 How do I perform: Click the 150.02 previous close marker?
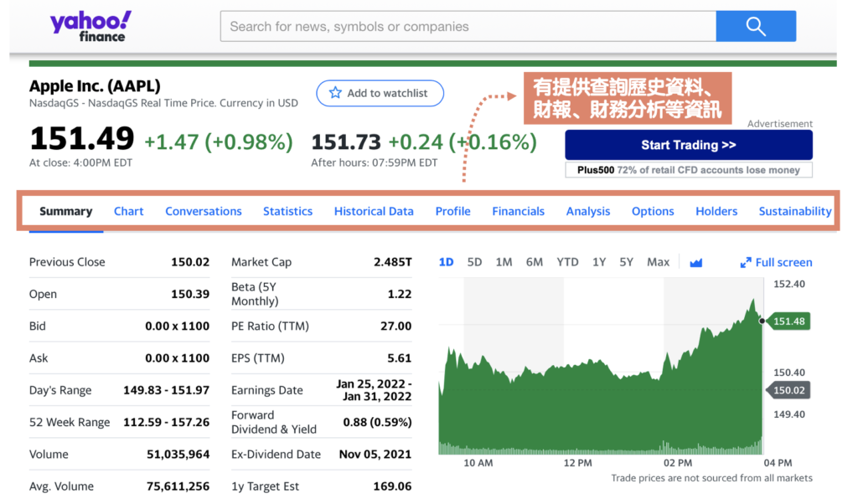pyautogui.click(x=788, y=390)
